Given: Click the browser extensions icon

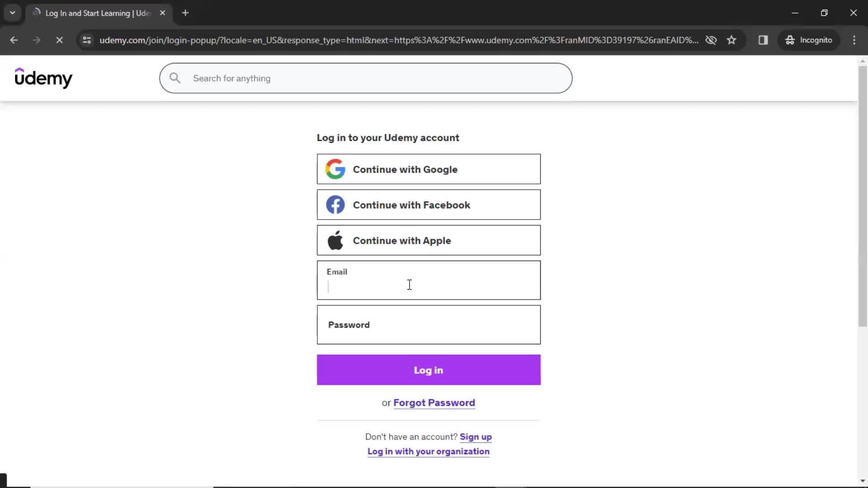Looking at the screenshot, I should tap(764, 40).
